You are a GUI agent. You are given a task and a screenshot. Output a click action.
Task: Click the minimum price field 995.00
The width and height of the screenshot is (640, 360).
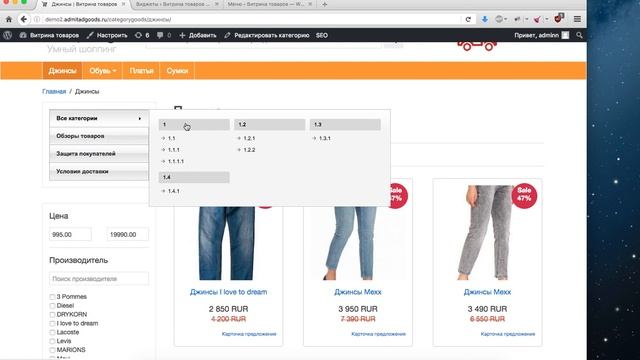pos(70,235)
